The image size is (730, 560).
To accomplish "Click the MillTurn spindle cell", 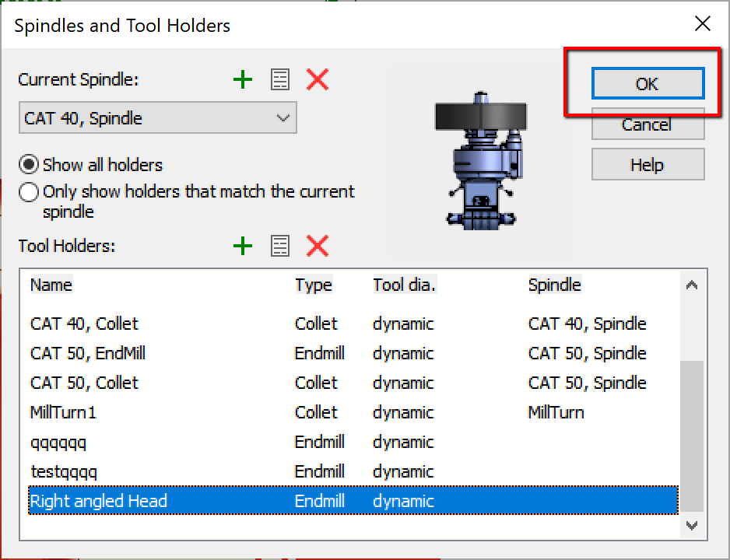I will pyautogui.click(x=556, y=412).
